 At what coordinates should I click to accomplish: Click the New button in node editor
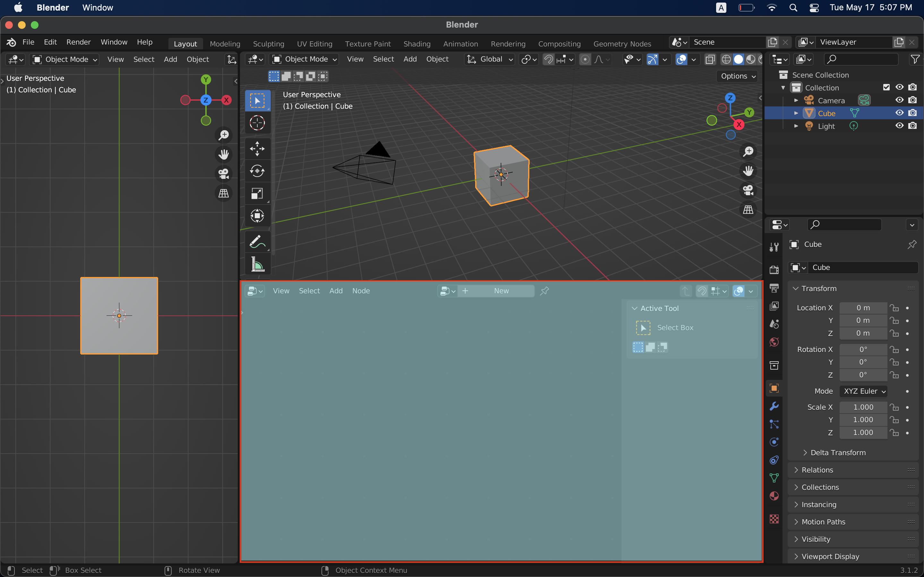coord(501,291)
